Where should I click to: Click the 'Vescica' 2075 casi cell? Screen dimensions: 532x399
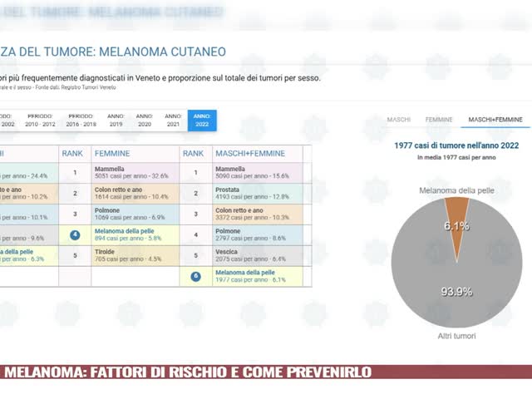pos(258,255)
